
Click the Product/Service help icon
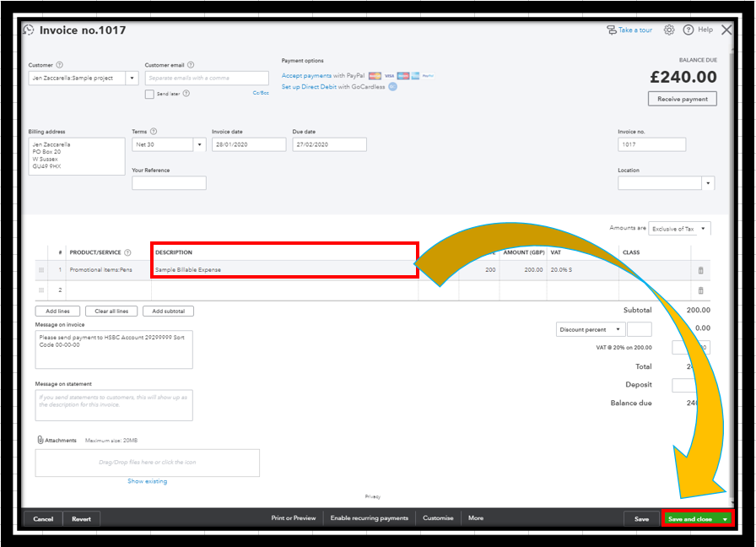[x=127, y=252]
